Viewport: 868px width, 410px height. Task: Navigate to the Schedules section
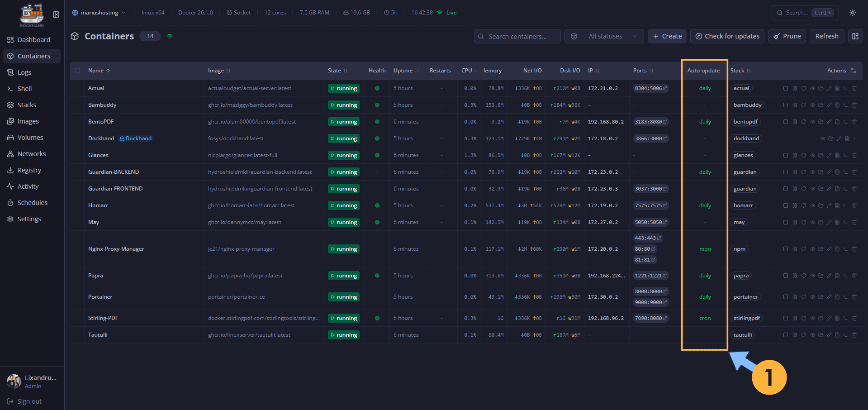32,202
